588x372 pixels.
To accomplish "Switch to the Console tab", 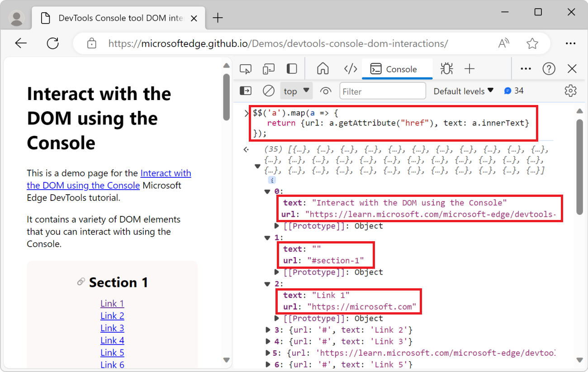I will click(397, 68).
